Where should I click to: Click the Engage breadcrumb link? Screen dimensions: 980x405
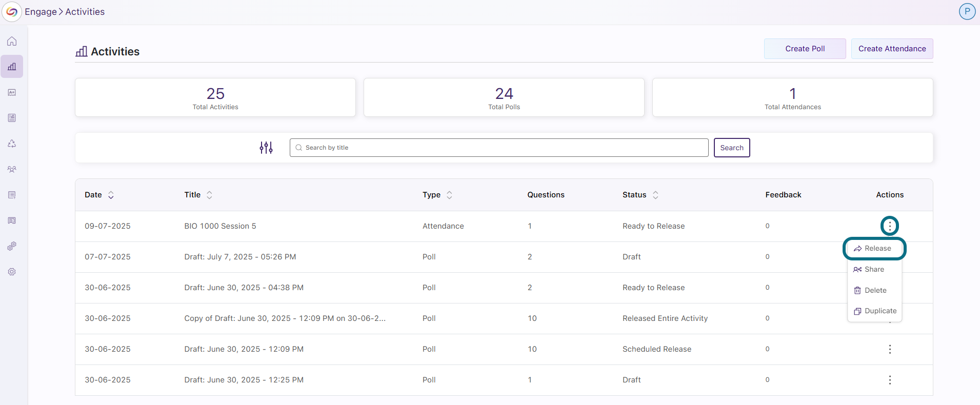[x=41, y=12]
